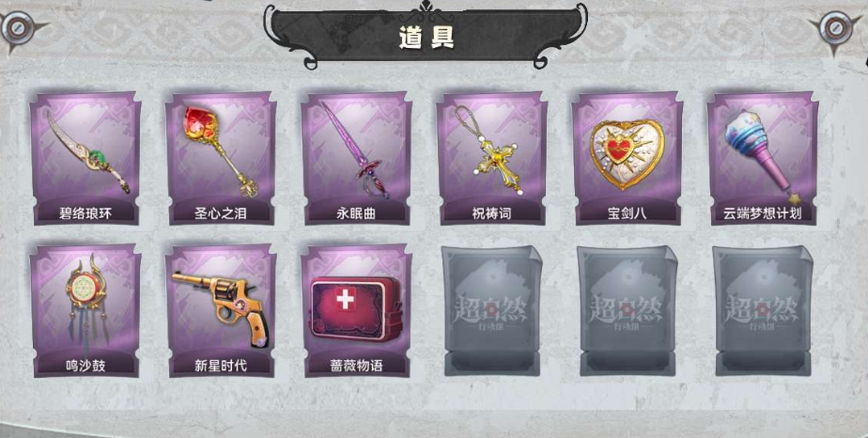Image resolution: width=868 pixels, height=438 pixels.
Task: Pick the 永眠曲 purple sword item
Action: pyautogui.click(x=357, y=158)
